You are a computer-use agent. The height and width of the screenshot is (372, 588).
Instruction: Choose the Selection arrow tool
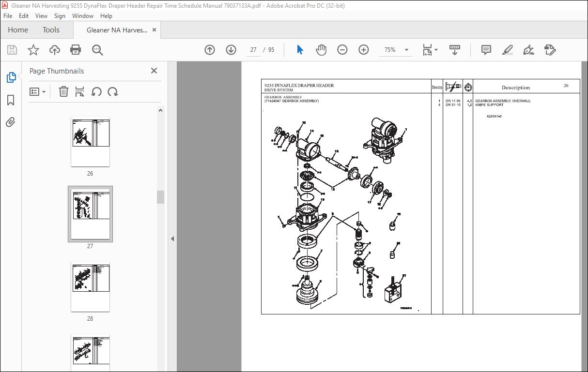[300, 50]
